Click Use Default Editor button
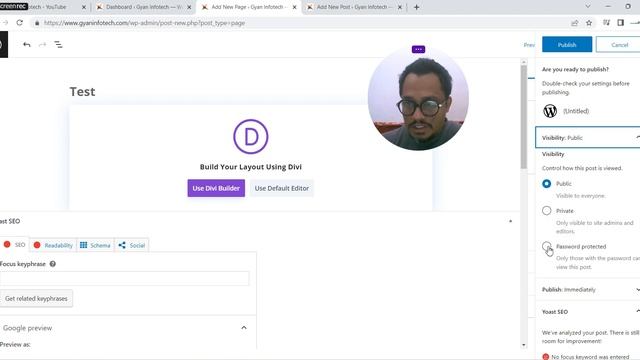 pyautogui.click(x=282, y=188)
